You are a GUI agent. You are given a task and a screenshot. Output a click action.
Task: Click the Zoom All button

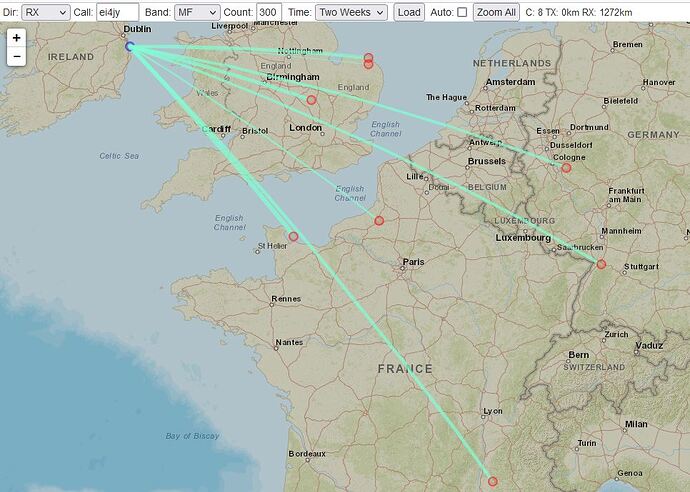[496, 12]
